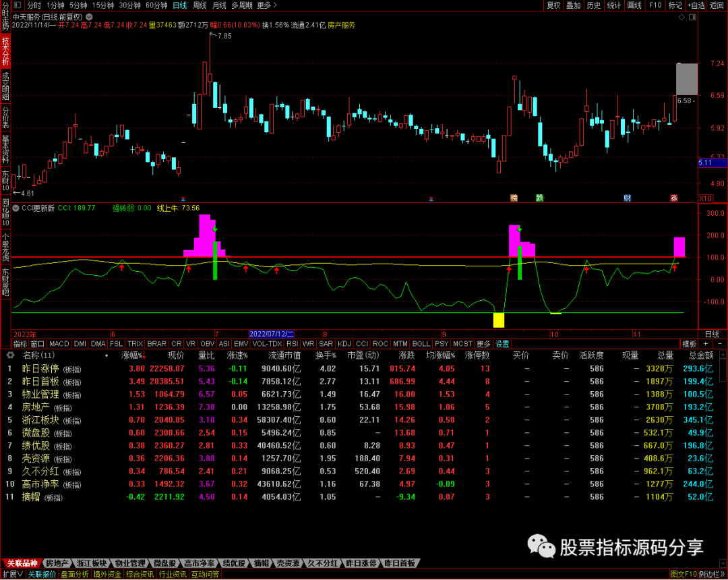Select the 60分钟 period
This screenshot has height=580, width=728.
[156, 5]
